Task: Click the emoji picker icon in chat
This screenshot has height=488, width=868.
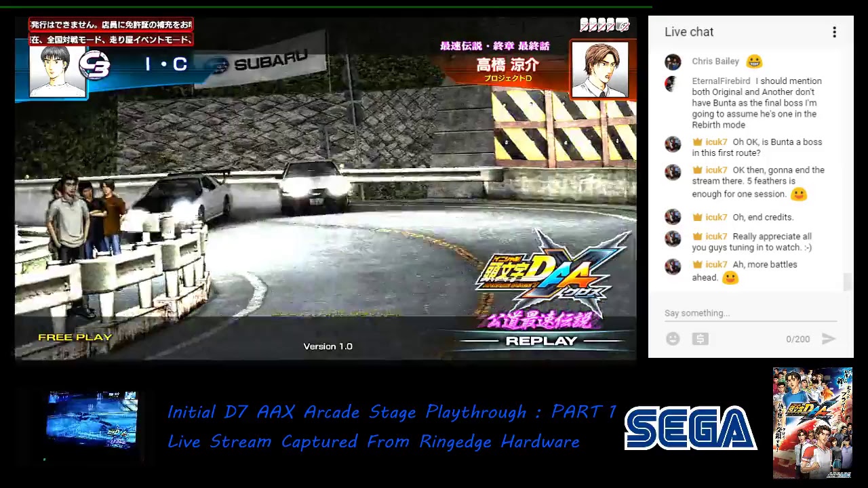Action: click(673, 339)
